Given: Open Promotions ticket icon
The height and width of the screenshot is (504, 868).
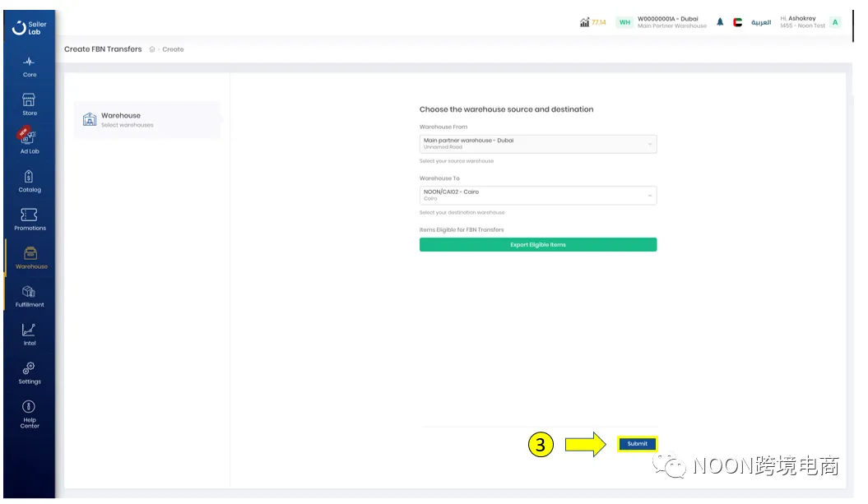Looking at the screenshot, I should (30, 219).
